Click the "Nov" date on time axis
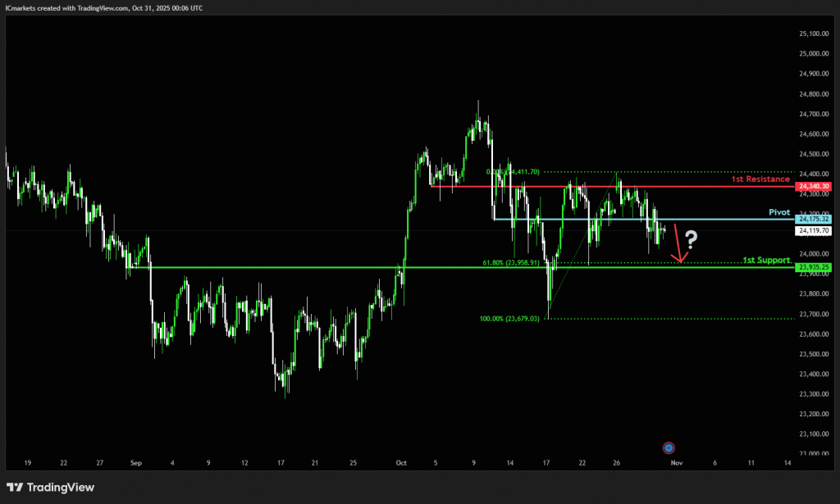Image resolution: width=840 pixels, height=504 pixels. (676, 463)
